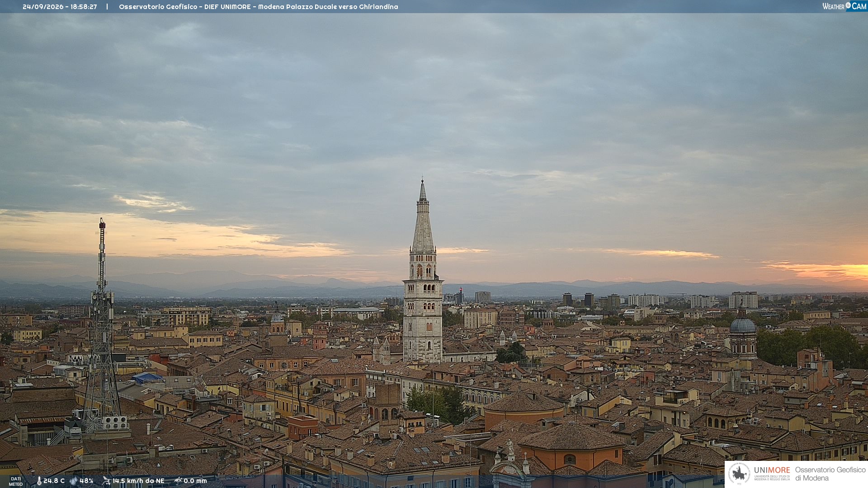Click the 0.0 mm rainfall value
The width and height of the screenshot is (868, 488).
pos(195,481)
